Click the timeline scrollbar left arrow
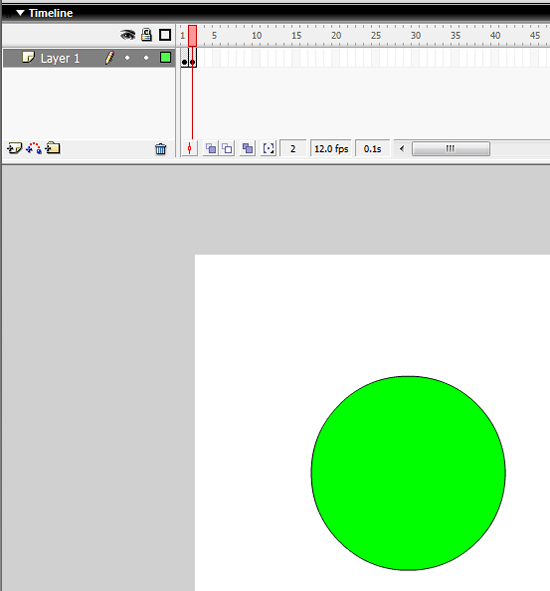 [402, 149]
